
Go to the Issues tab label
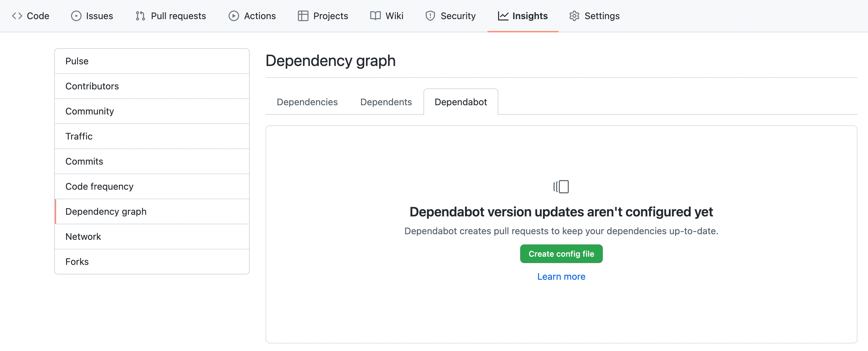(99, 16)
